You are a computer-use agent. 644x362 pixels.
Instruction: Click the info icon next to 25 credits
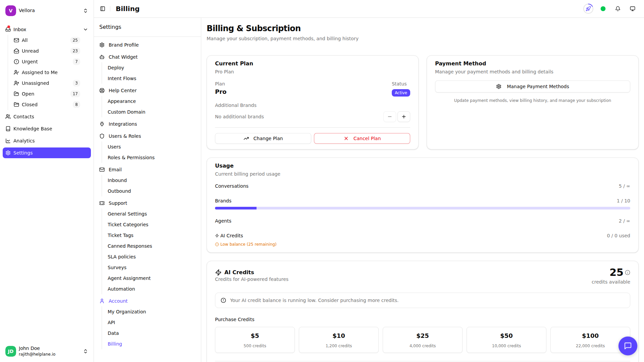[628, 273]
